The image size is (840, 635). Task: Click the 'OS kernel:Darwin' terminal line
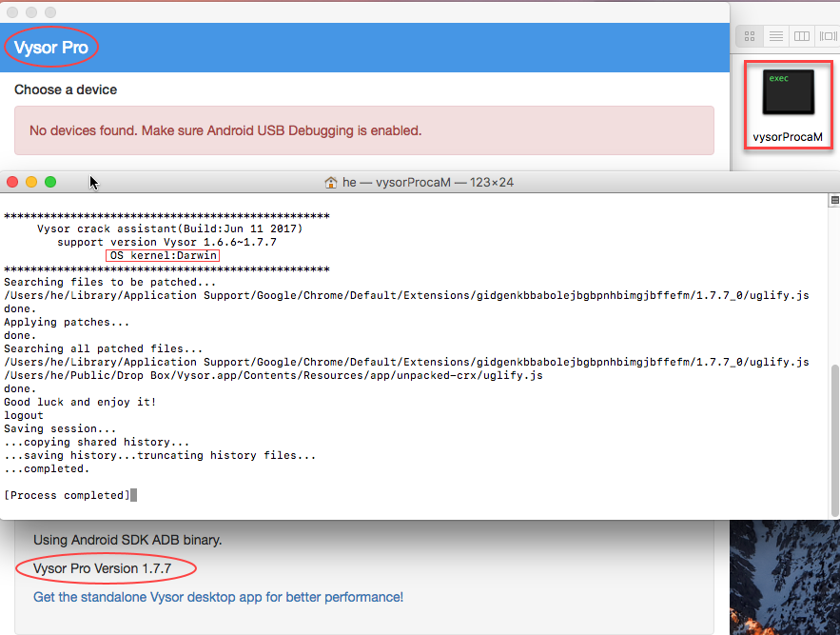pos(164,255)
